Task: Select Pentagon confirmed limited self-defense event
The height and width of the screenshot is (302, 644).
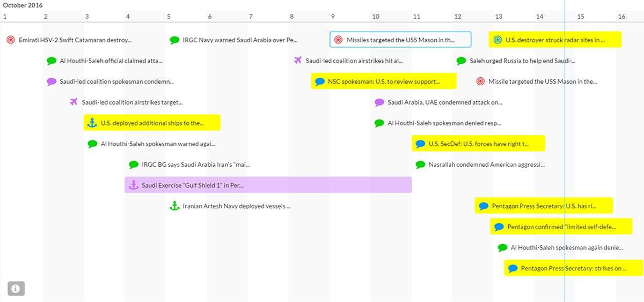Action: coord(561,226)
